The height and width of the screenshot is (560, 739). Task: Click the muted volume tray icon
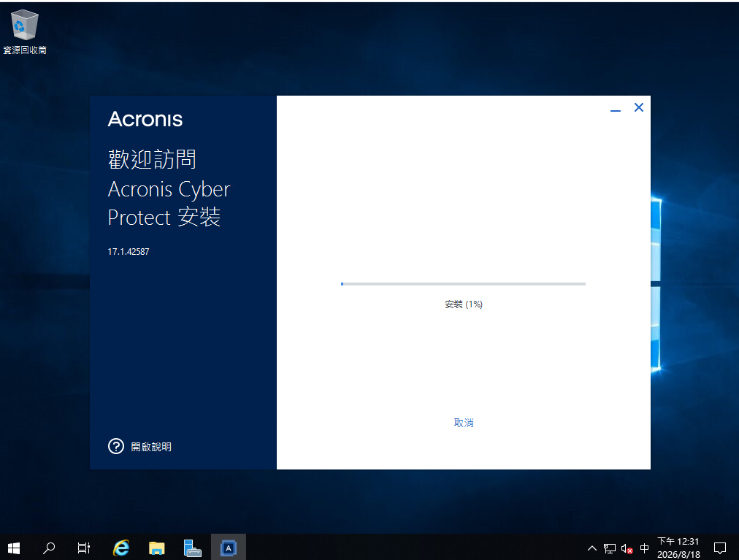click(627, 548)
